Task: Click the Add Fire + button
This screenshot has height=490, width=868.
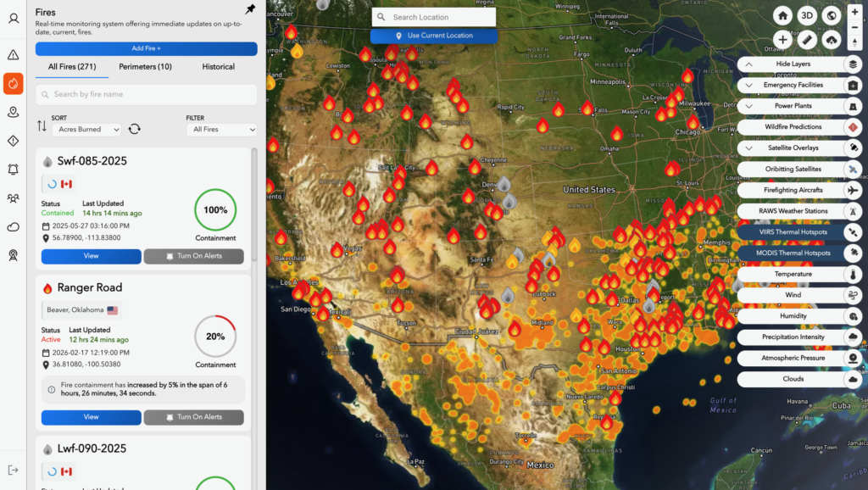Action: pyautogui.click(x=146, y=48)
